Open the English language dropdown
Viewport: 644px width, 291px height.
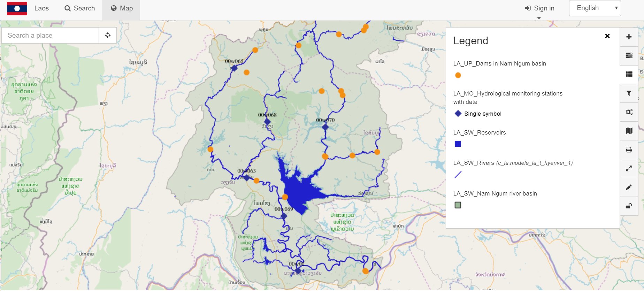(595, 8)
